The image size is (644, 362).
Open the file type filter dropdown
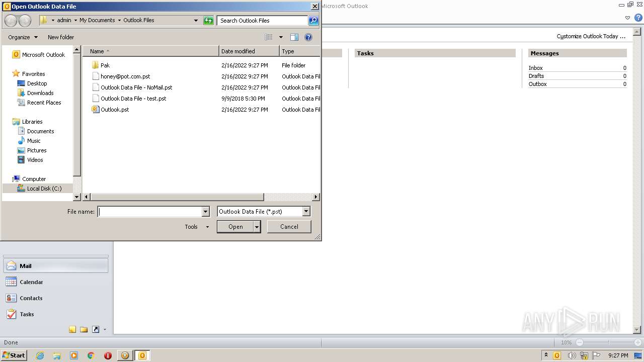click(x=306, y=212)
